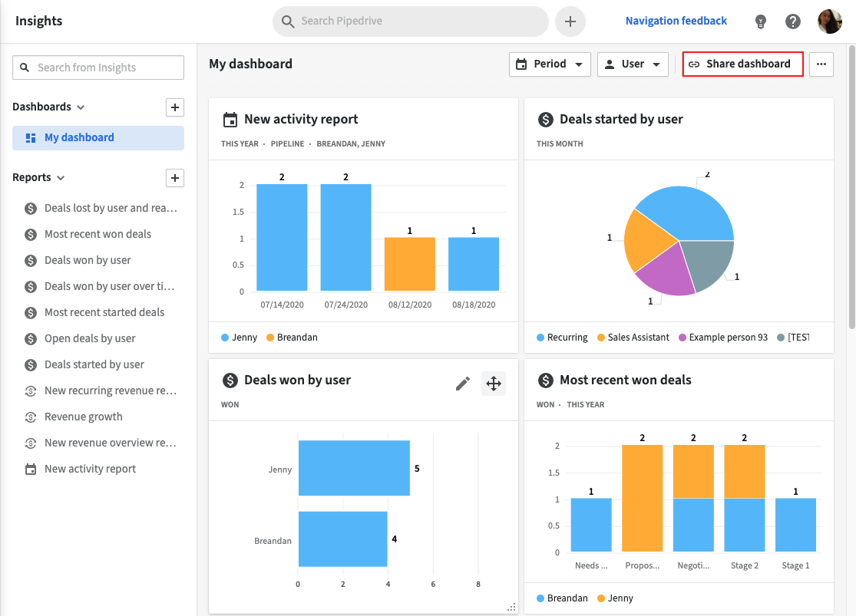Click the pencil edit icon on Deals won by user

tap(462, 384)
